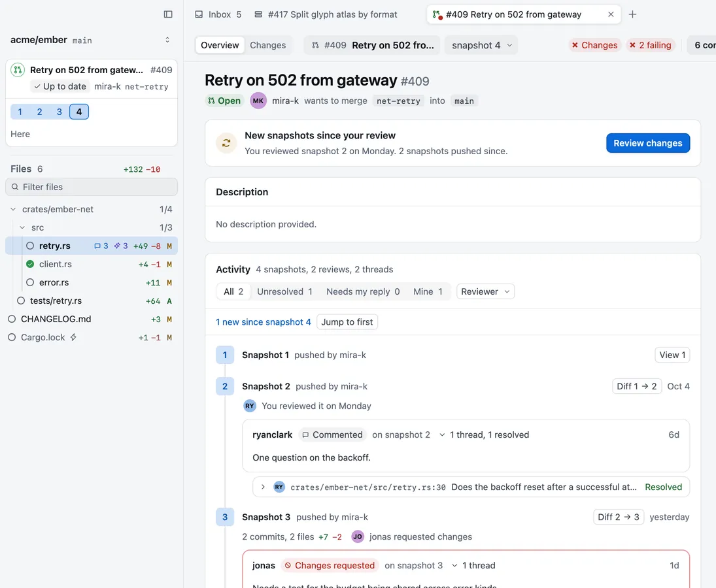Open the client.rs file
The width and height of the screenshot is (716, 588).
tap(55, 264)
